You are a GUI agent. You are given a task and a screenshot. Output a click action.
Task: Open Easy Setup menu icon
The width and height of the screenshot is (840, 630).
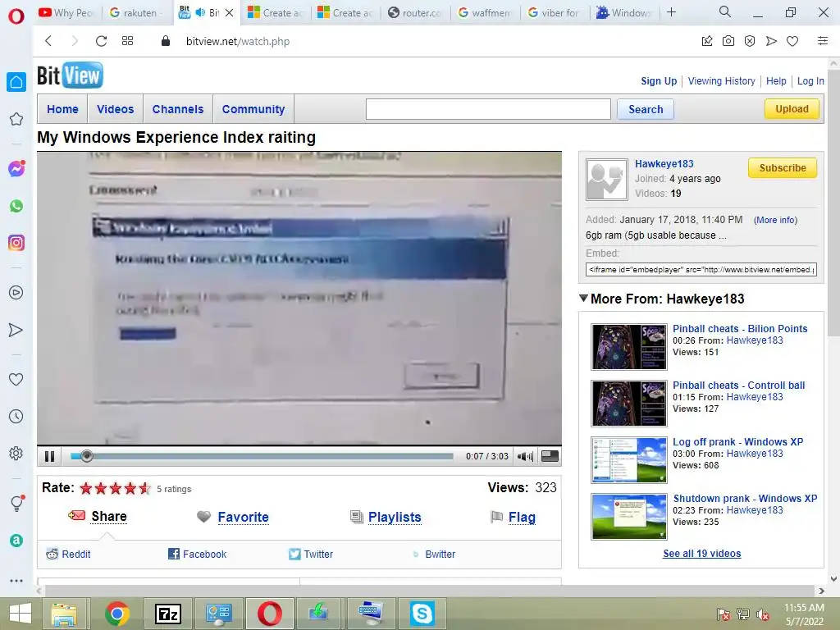[x=822, y=41]
